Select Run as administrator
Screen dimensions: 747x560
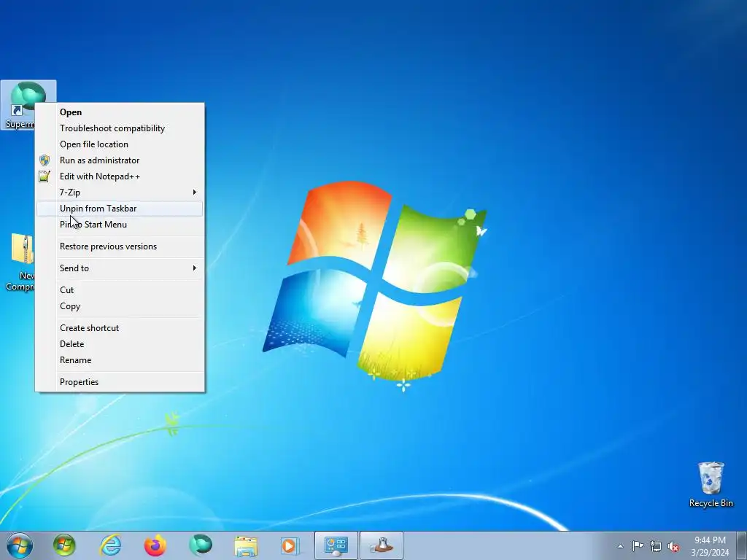point(120,160)
